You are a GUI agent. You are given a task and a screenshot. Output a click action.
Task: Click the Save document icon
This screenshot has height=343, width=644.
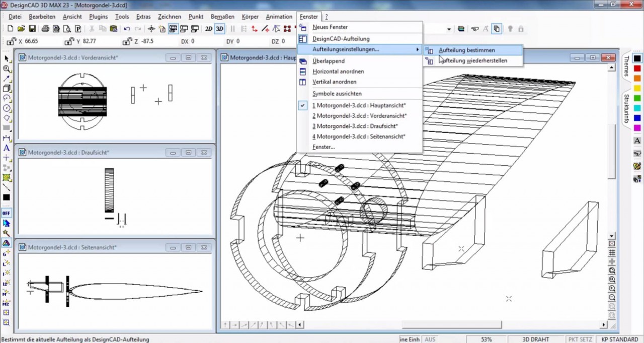click(x=32, y=29)
